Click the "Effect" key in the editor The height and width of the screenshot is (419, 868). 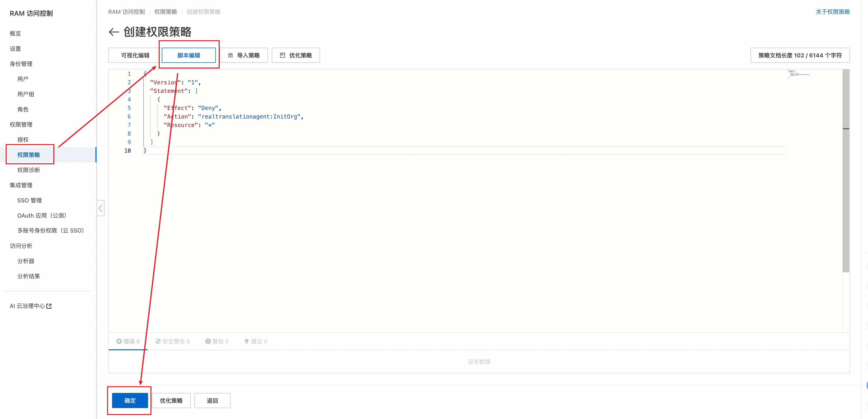(177, 108)
